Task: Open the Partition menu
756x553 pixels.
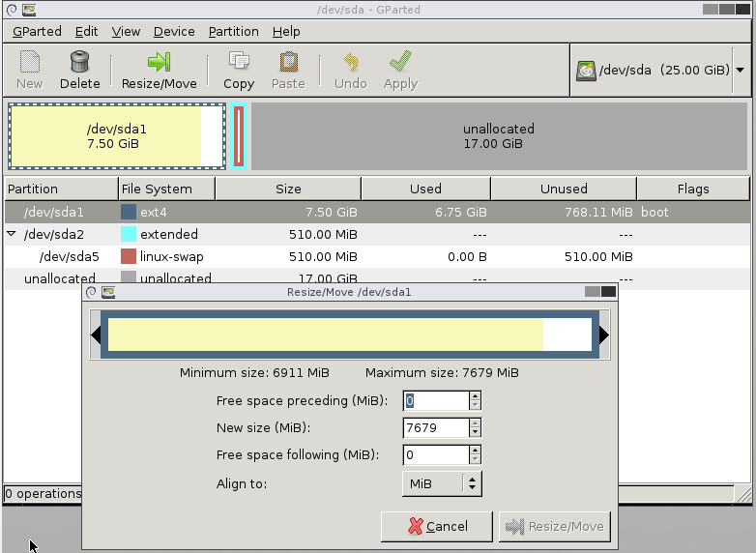Action: (233, 31)
